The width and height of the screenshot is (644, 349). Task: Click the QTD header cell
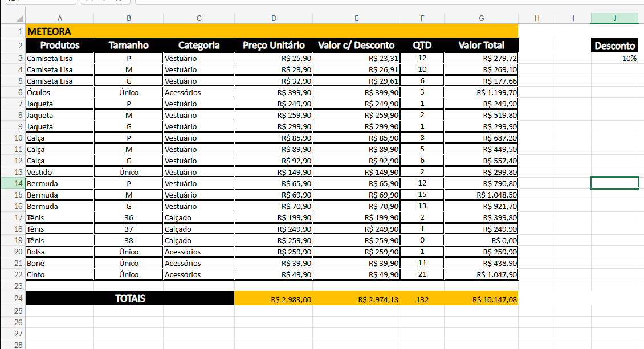[422, 45]
